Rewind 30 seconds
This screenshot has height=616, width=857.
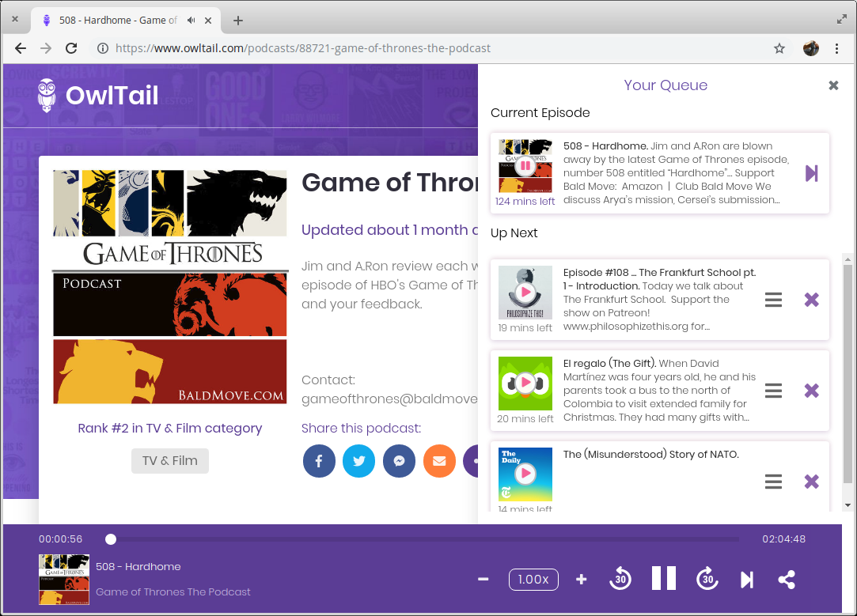point(620,579)
